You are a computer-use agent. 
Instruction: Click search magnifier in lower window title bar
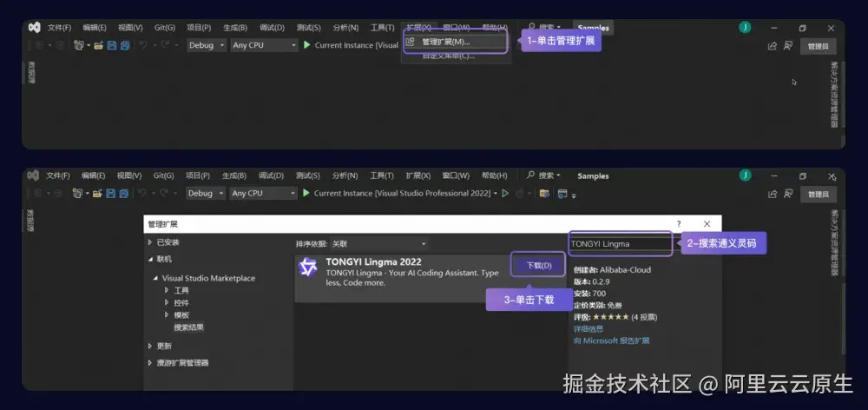[x=531, y=175]
